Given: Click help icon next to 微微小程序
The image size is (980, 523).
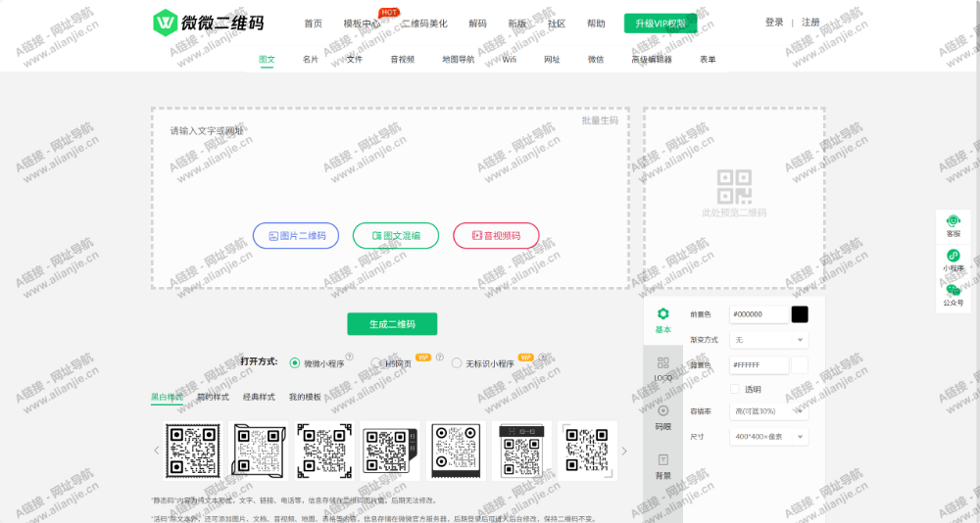Looking at the screenshot, I should point(350,357).
